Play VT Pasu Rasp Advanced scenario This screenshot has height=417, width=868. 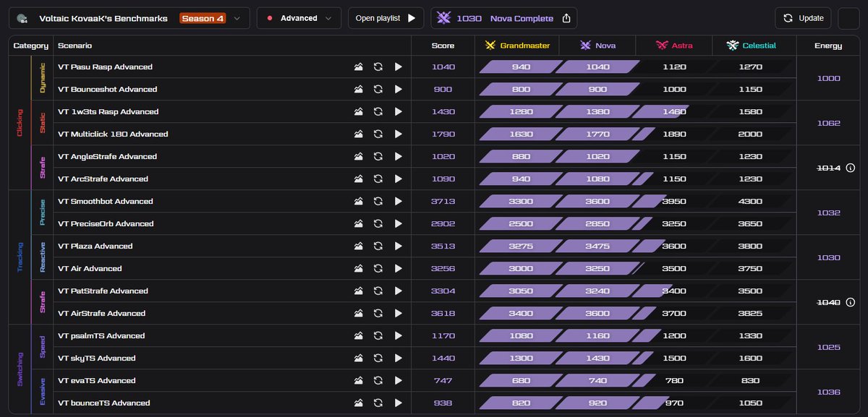point(398,67)
